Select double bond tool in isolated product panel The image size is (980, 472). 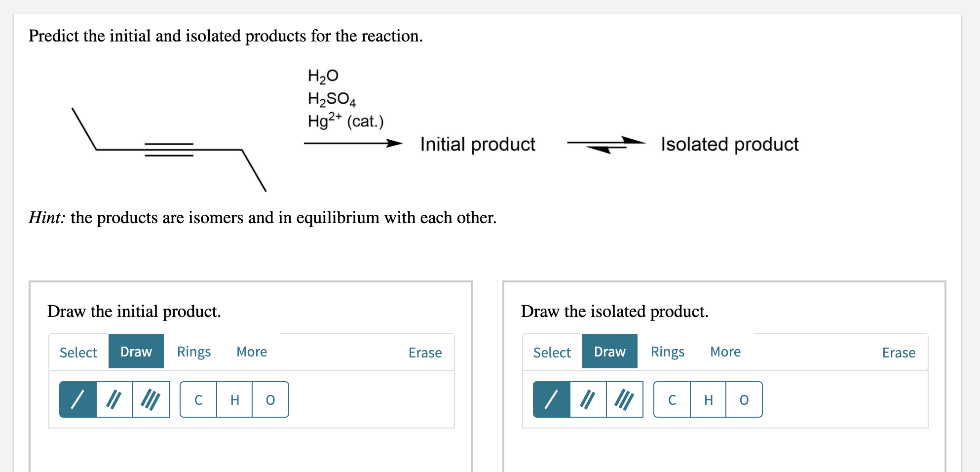588,399
